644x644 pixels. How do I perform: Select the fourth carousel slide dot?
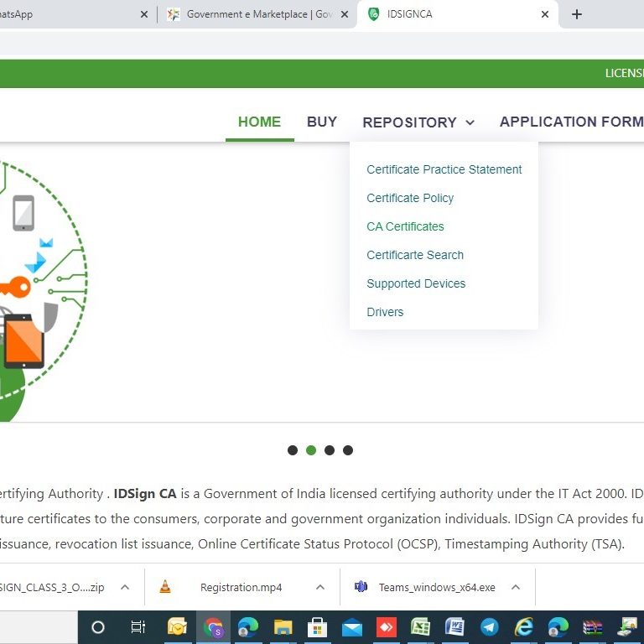point(348,450)
